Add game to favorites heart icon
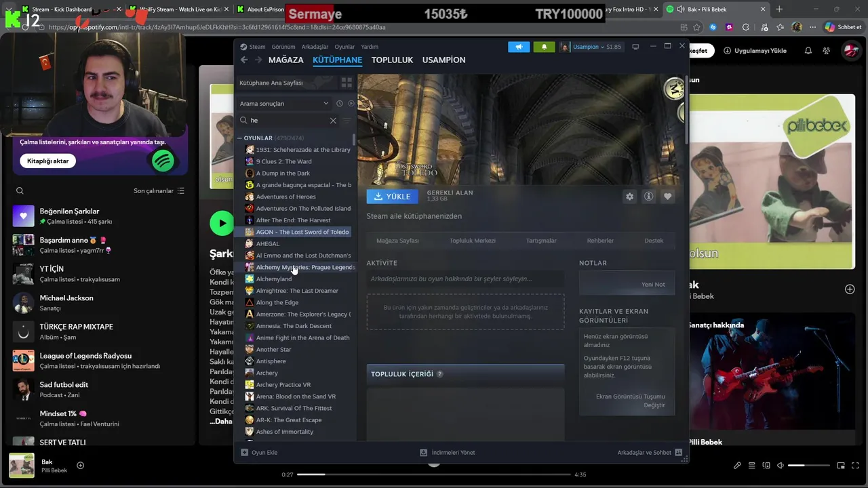 click(x=668, y=197)
